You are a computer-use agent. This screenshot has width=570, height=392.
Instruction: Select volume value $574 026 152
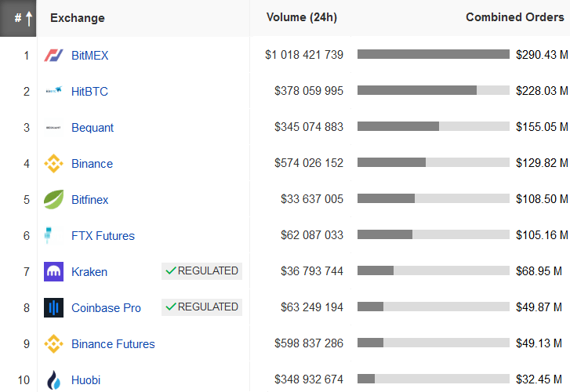coord(309,162)
